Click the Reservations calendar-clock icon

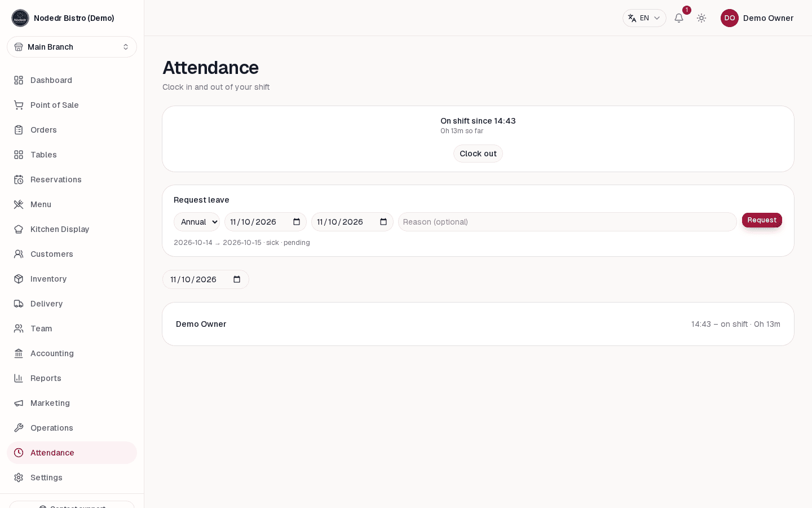19,179
